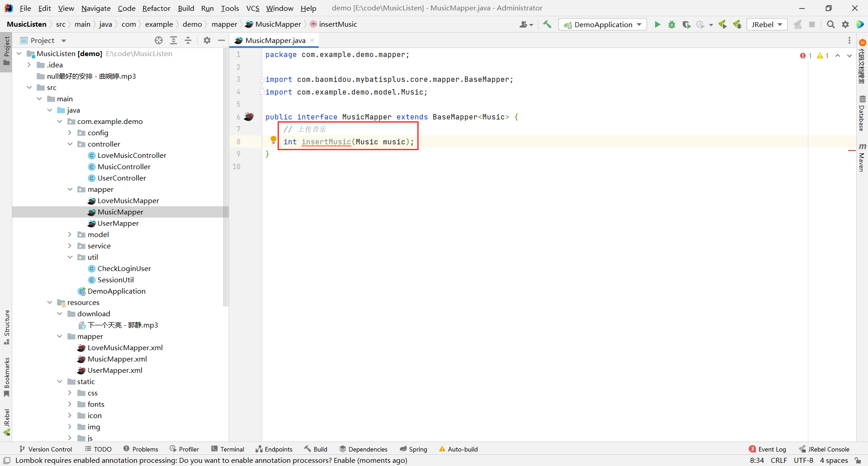The image size is (868, 466).
Task: Open the TODO tool window
Action: [x=98, y=449]
